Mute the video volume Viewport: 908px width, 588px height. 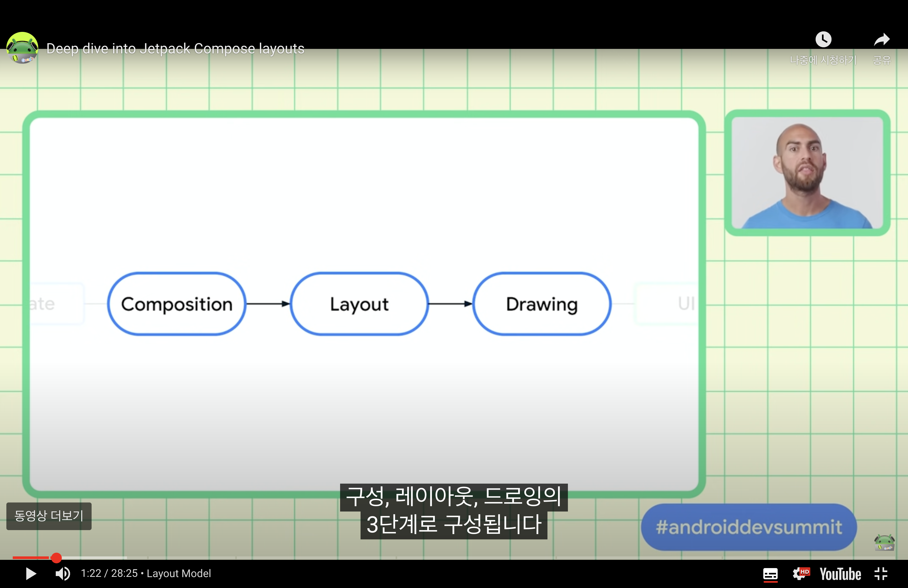63,573
